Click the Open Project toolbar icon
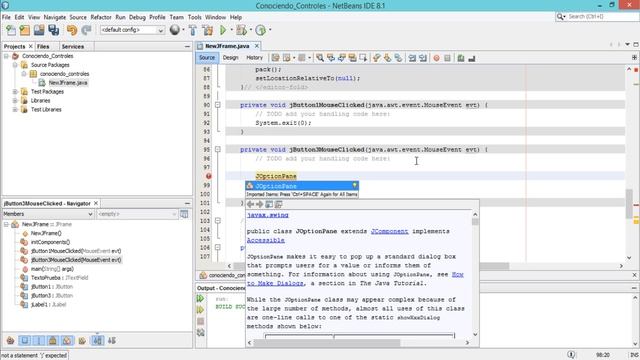The height and width of the screenshot is (360, 640). point(39,30)
